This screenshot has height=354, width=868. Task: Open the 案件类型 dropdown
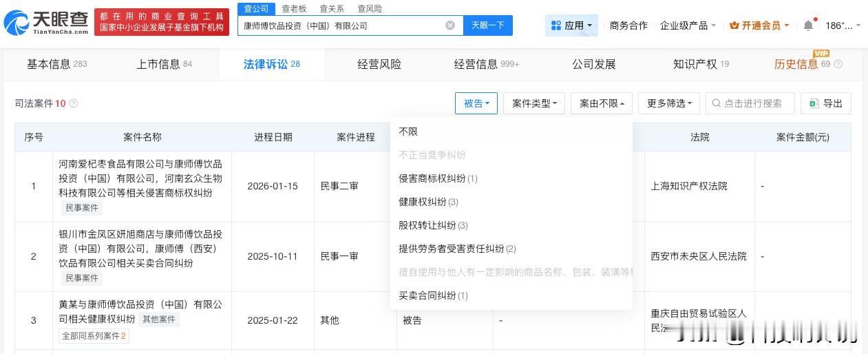point(534,103)
